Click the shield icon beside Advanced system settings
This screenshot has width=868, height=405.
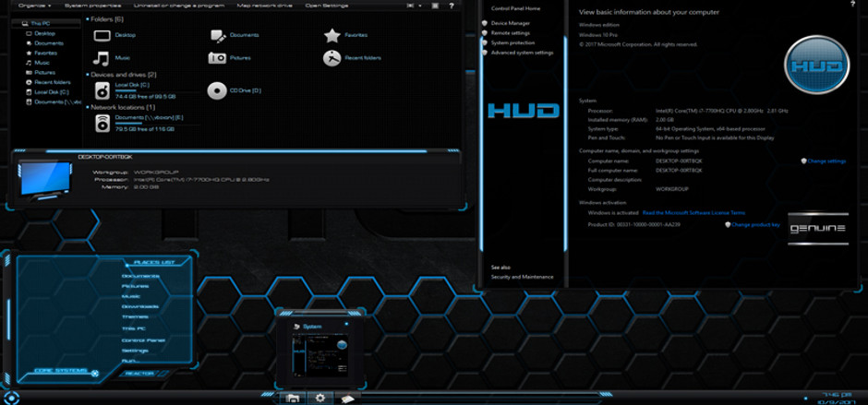tap(485, 53)
